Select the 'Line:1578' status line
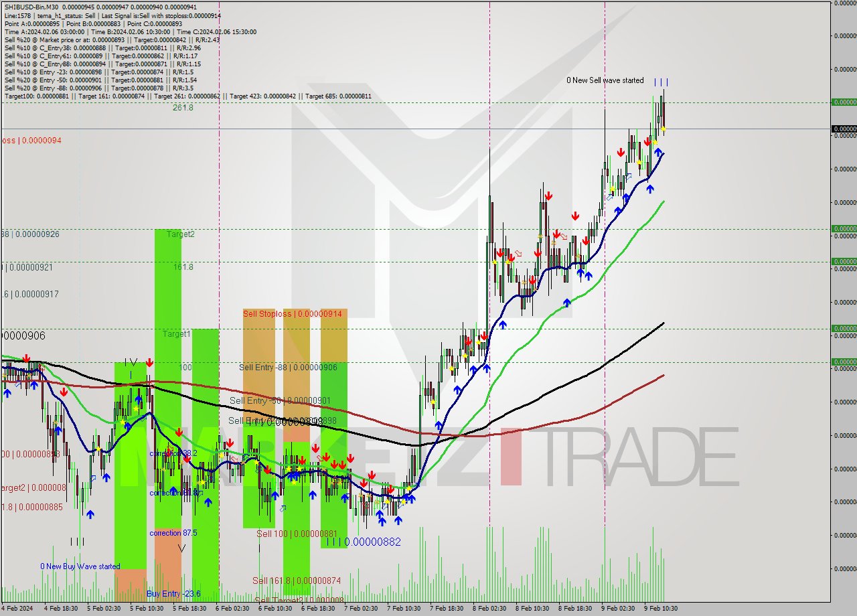 [x=112, y=15]
